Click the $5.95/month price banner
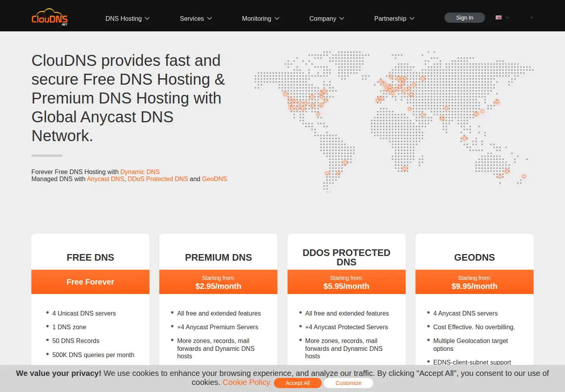The width and height of the screenshot is (565, 392). [346, 282]
